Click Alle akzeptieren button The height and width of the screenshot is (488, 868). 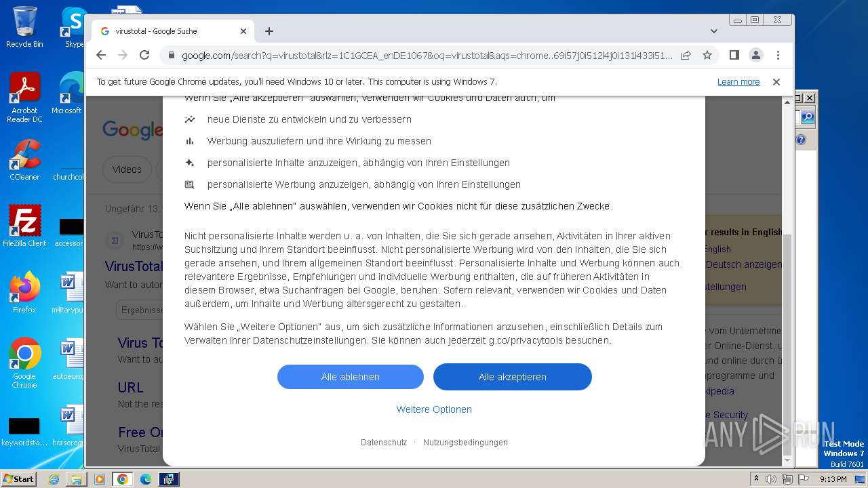[513, 377]
